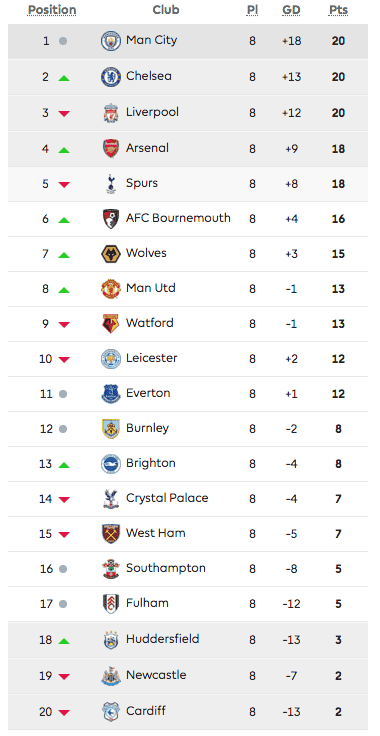Screen dimensions: 380x736
Task: Select the Watford club crest
Action: 111,324
